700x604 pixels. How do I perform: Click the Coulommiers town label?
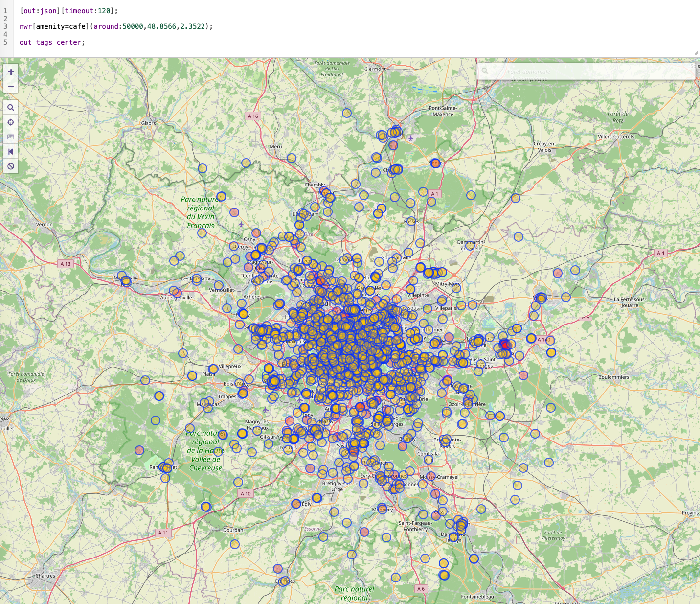pyautogui.click(x=614, y=377)
